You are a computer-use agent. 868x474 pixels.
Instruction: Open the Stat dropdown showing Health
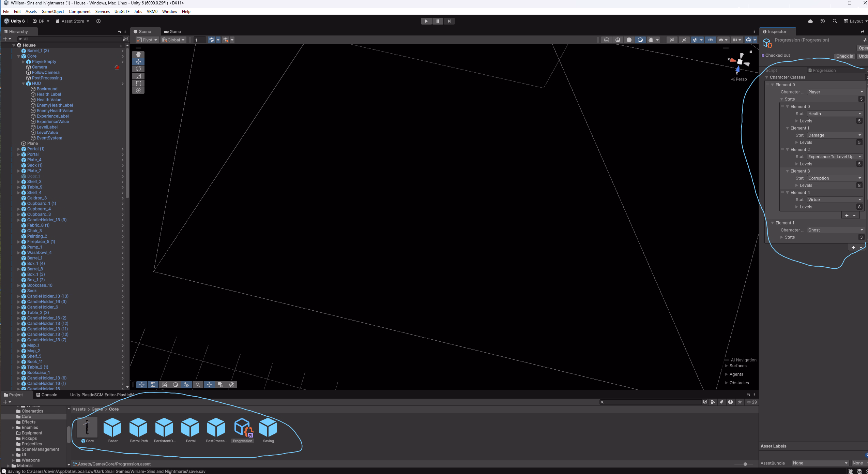[x=834, y=114]
